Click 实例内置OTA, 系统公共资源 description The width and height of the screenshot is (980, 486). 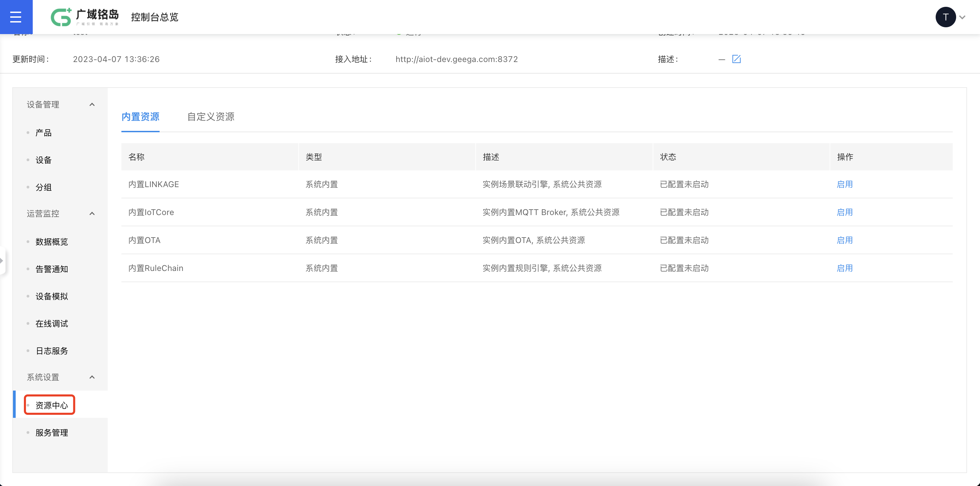(x=534, y=240)
